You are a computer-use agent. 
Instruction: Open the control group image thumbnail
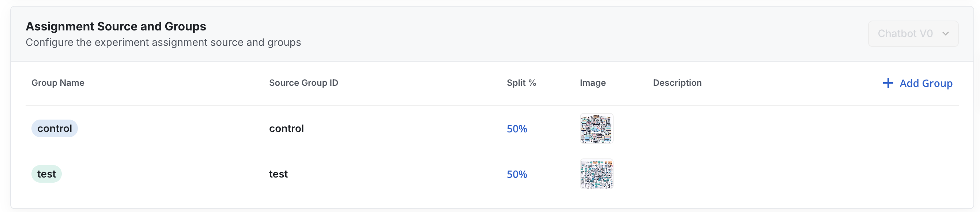click(596, 128)
